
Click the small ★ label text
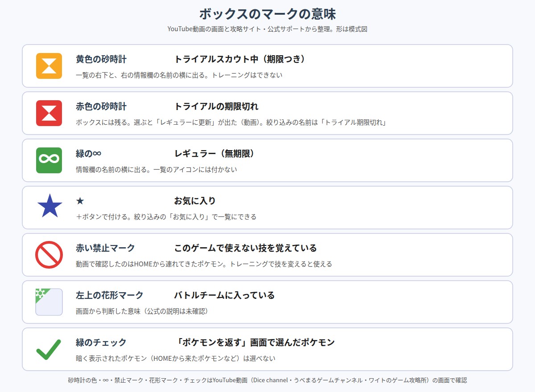coord(80,201)
